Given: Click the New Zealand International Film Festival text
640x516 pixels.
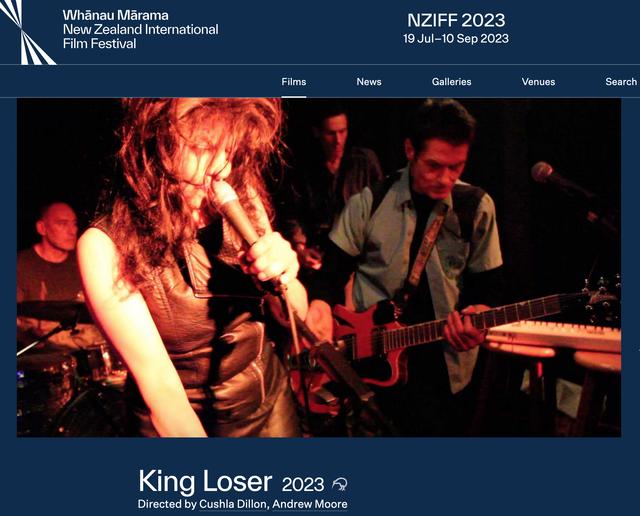Looking at the screenshot, I should point(140,36).
